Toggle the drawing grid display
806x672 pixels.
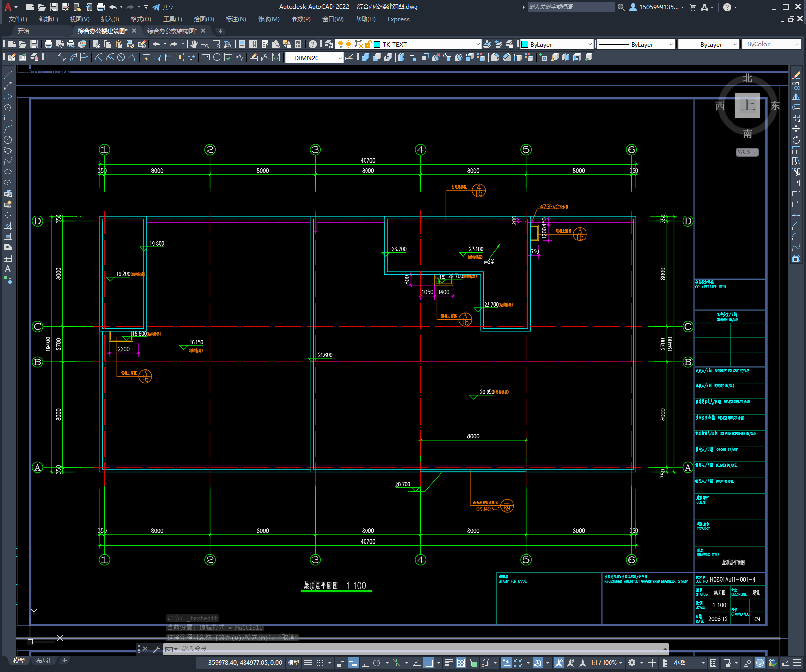click(308, 663)
